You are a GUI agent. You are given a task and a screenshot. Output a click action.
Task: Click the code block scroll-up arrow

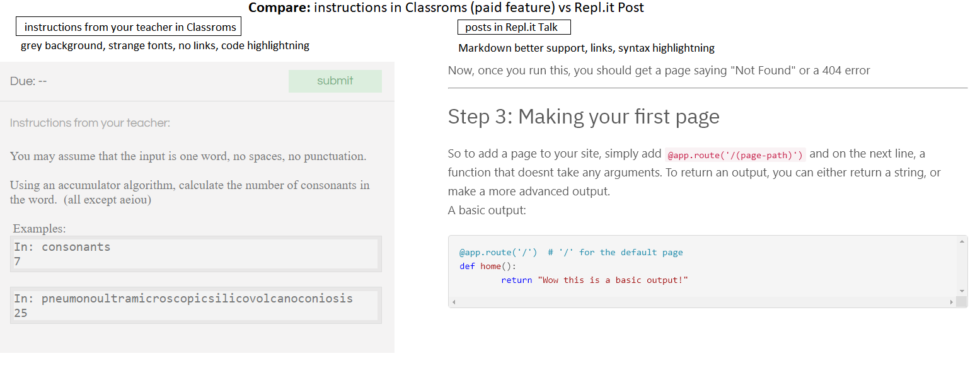pyautogui.click(x=962, y=241)
